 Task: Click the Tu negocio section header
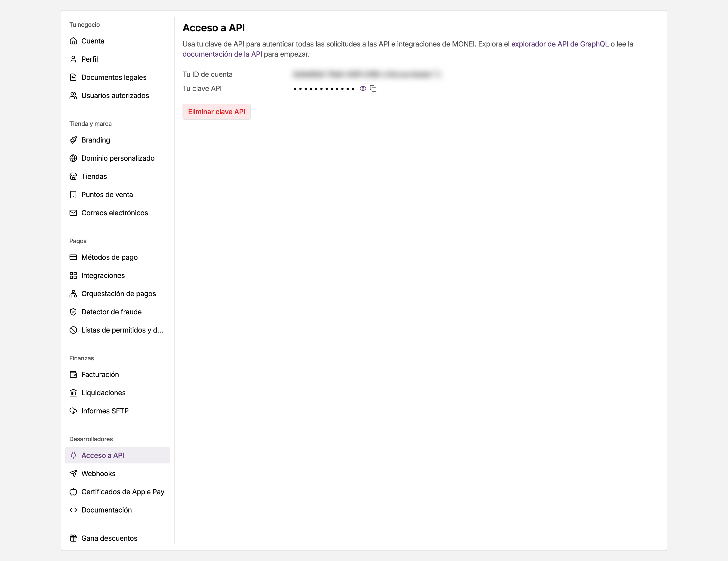coord(84,25)
